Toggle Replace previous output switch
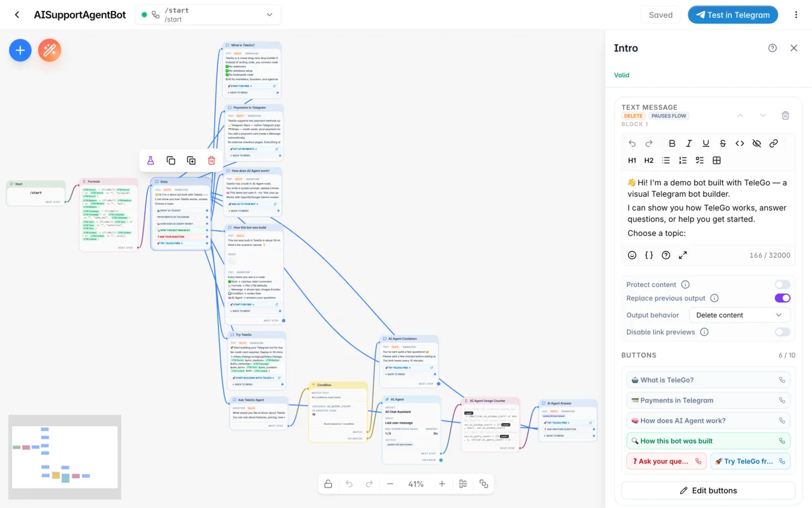Screen dimensions: 812x508 [x=782, y=298]
